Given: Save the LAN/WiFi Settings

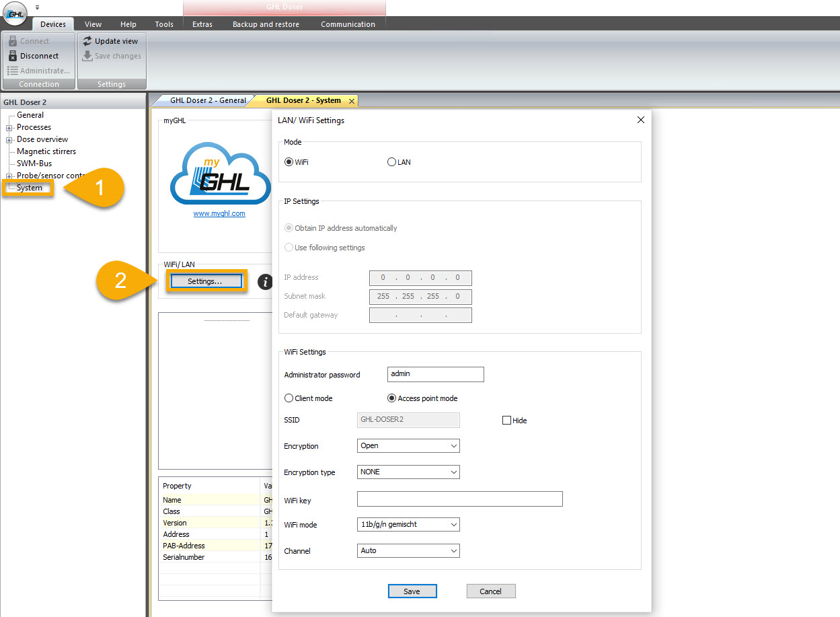Looking at the screenshot, I should point(412,591).
